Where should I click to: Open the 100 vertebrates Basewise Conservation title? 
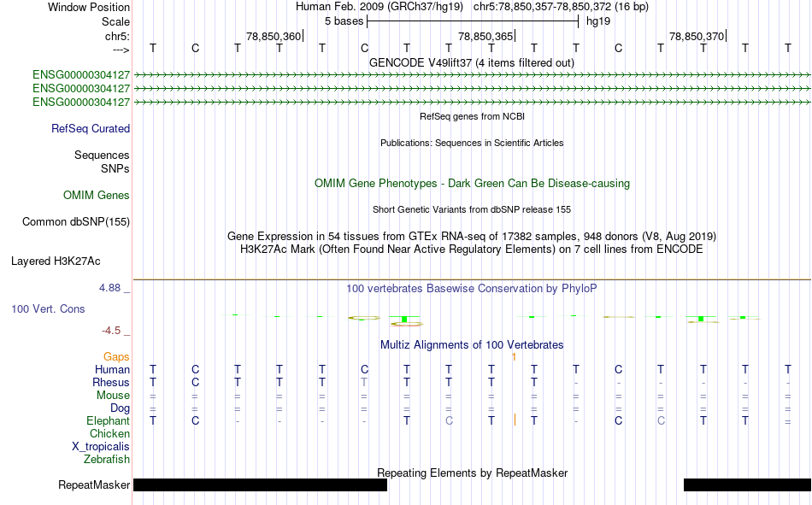tap(472, 289)
